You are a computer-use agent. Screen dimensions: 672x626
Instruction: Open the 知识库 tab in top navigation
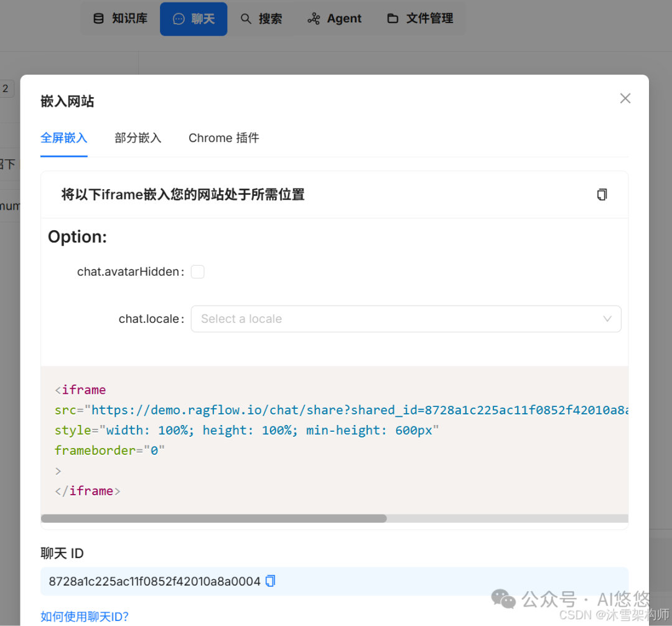[121, 19]
